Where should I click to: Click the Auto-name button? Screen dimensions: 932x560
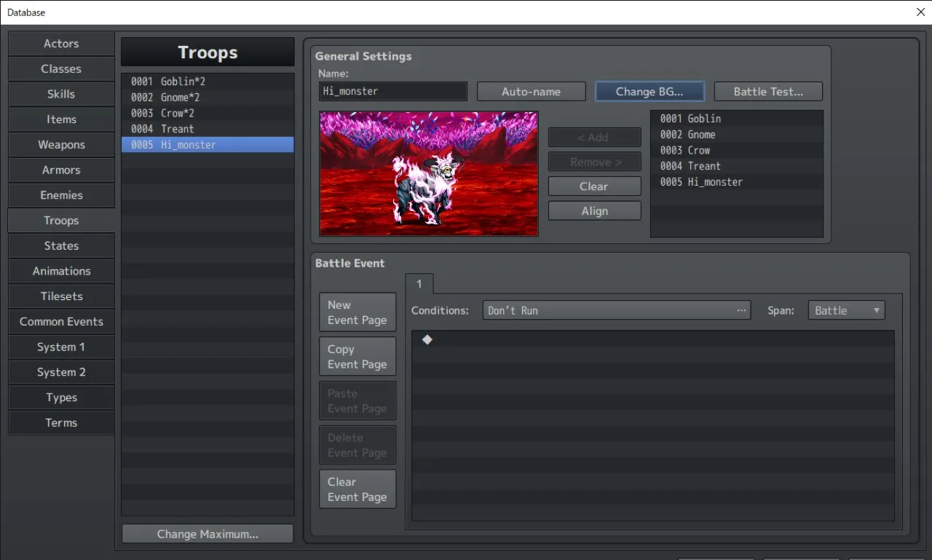point(531,91)
